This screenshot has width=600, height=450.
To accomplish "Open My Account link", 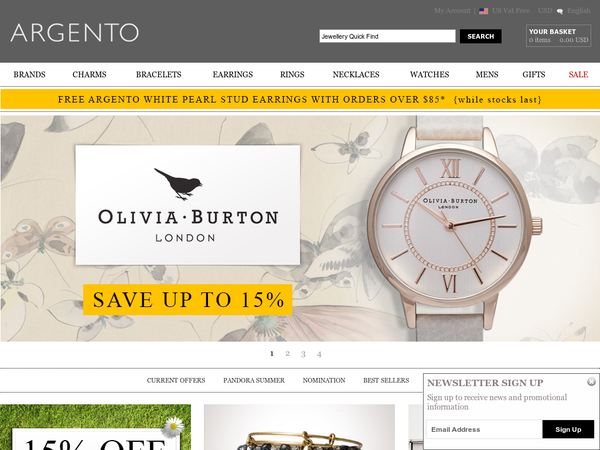I will pyautogui.click(x=452, y=11).
